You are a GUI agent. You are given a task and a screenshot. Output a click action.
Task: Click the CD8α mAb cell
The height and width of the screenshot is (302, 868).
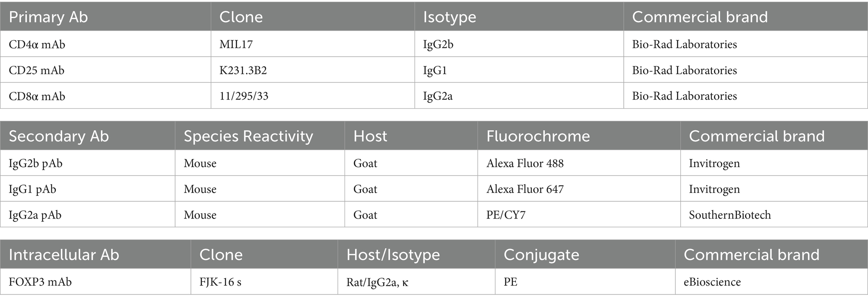(x=37, y=96)
